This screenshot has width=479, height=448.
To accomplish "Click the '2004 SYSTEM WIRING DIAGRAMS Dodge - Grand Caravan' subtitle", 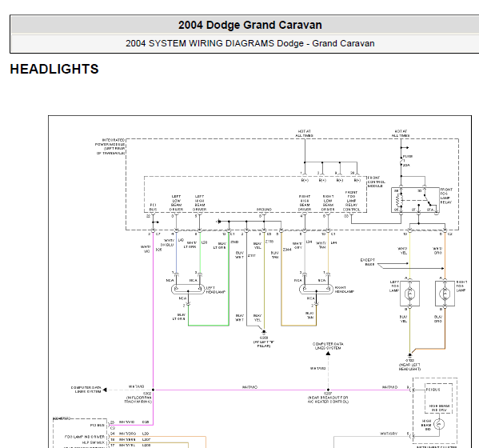I will [249, 43].
